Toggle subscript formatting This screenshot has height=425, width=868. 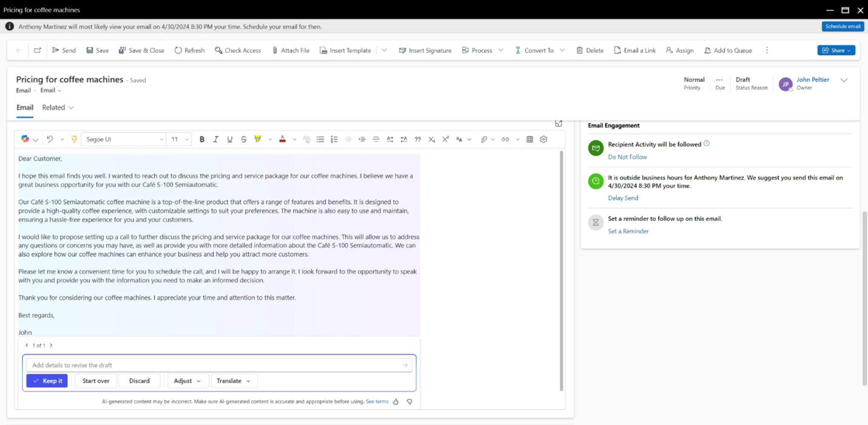(x=432, y=140)
